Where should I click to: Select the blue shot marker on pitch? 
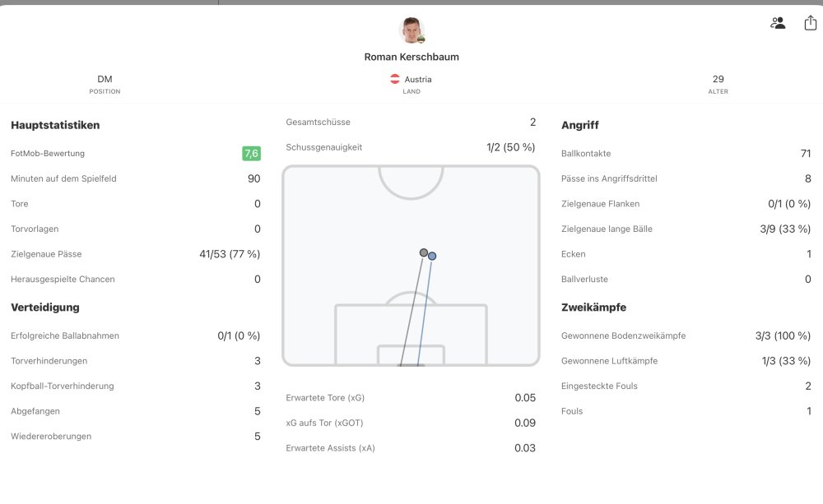click(432, 256)
